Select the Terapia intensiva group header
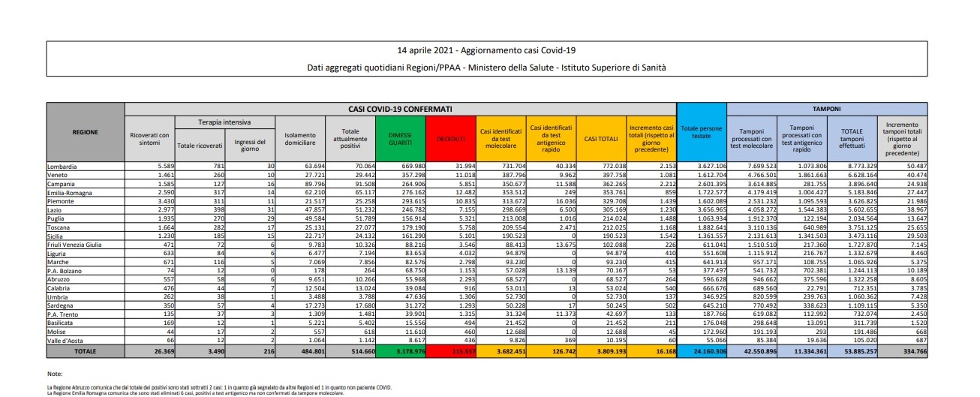This screenshot has height=397, width=980. pyautogui.click(x=224, y=122)
